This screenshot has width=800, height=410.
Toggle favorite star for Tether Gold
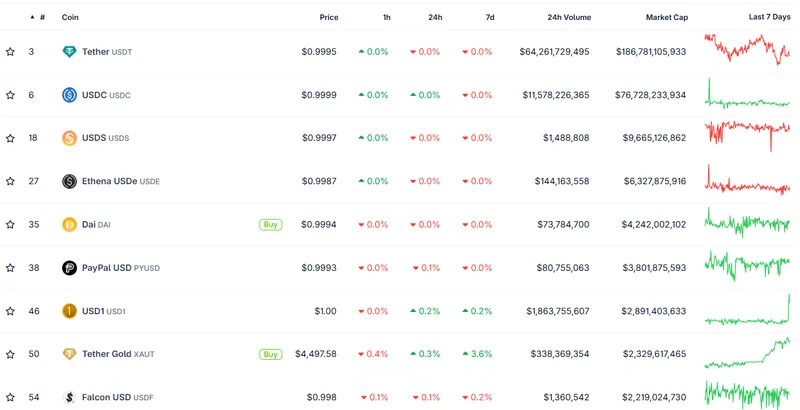click(10, 354)
